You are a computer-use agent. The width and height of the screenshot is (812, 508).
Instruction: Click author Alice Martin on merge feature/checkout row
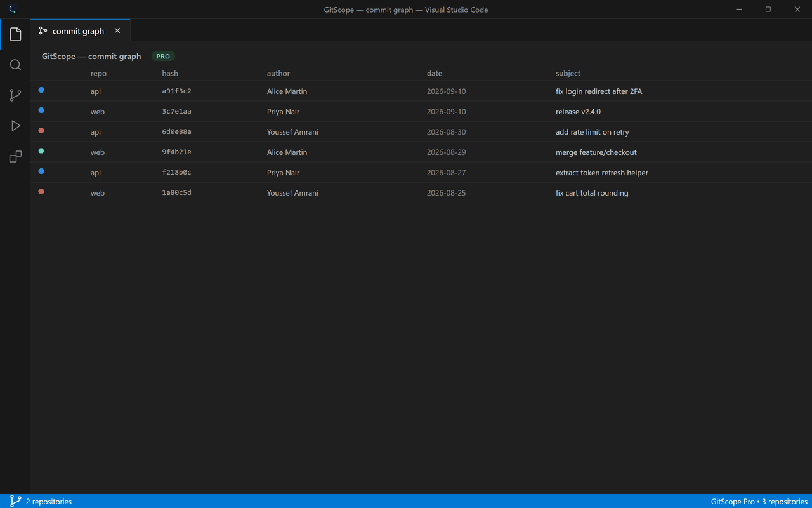pyautogui.click(x=287, y=152)
